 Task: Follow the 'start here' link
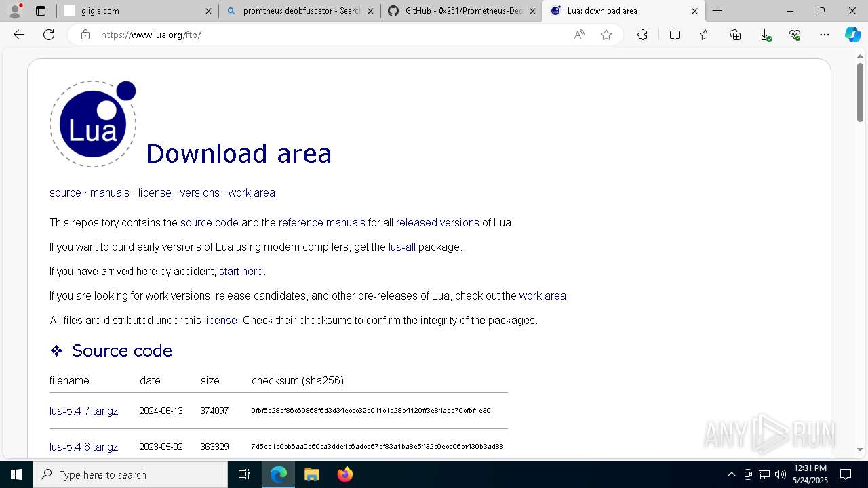coord(241,272)
